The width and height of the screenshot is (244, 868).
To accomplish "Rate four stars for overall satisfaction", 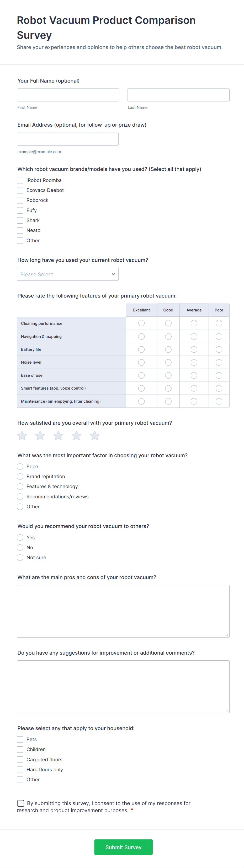I will click(76, 435).
